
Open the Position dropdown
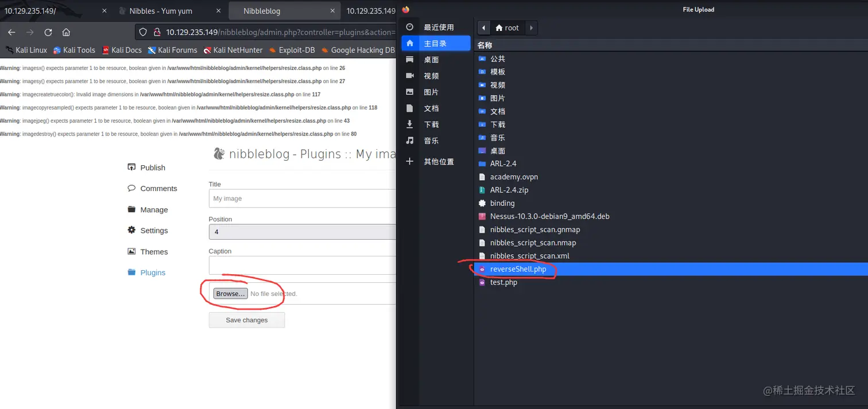[303, 232]
